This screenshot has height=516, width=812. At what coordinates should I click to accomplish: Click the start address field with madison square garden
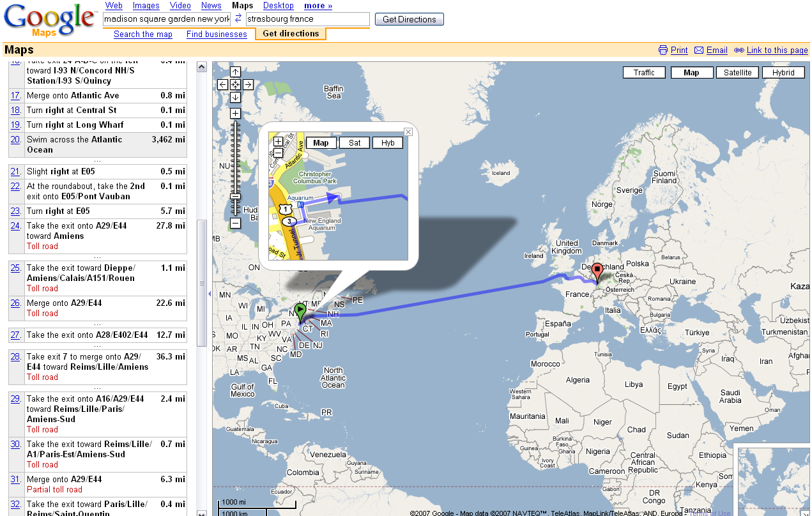pyautogui.click(x=167, y=19)
